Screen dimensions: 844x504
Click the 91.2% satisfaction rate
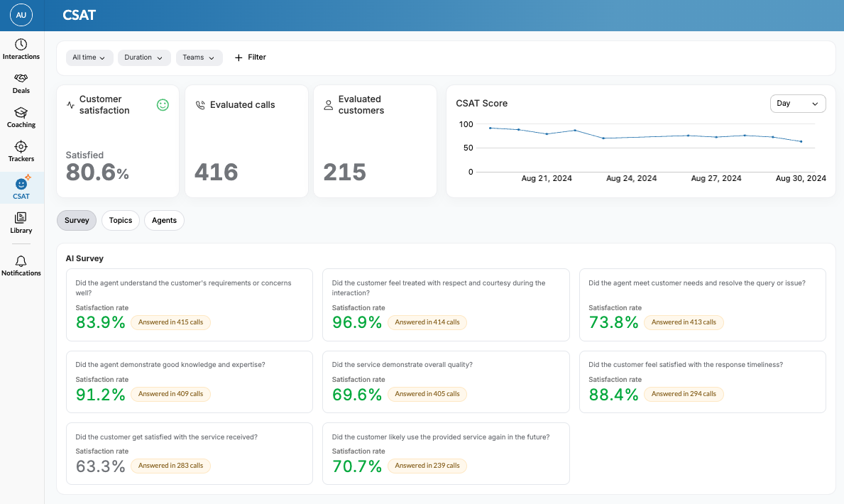(x=101, y=395)
